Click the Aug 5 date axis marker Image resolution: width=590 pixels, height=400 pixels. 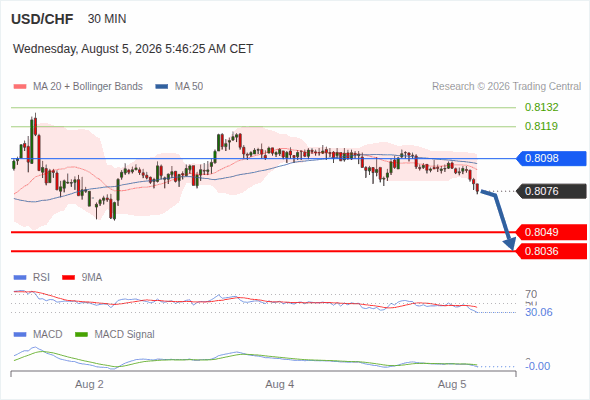click(x=452, y=384)
